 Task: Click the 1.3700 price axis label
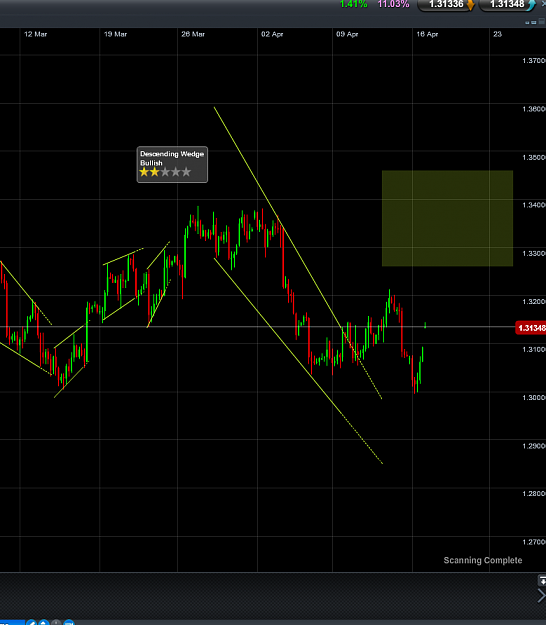tap(534, 61)
